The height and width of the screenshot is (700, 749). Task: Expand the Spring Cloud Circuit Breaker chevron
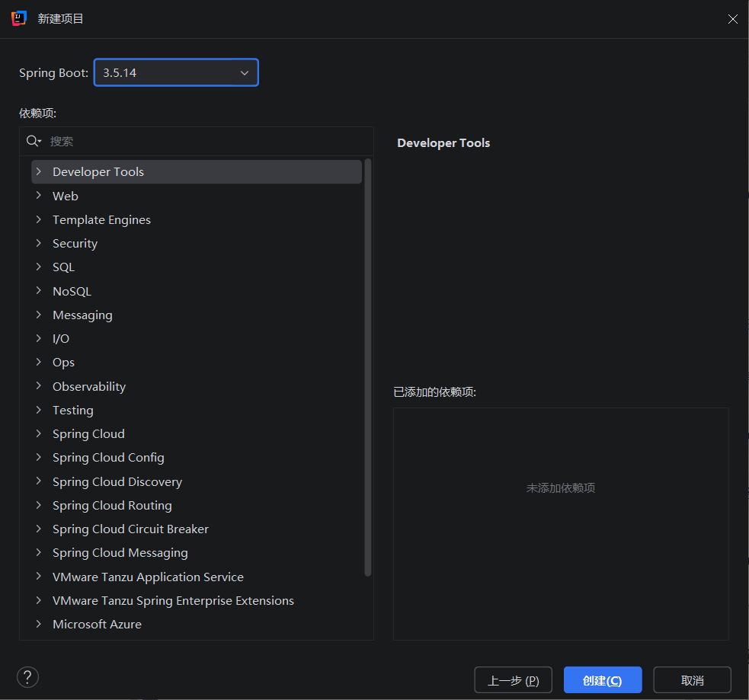pos(39,529)
